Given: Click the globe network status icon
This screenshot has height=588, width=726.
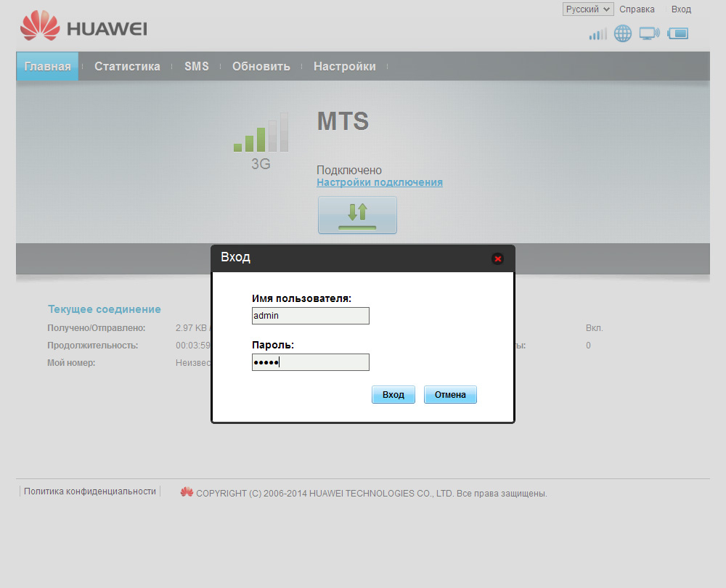Looking at the screenshot, I should tap(623, 33).
